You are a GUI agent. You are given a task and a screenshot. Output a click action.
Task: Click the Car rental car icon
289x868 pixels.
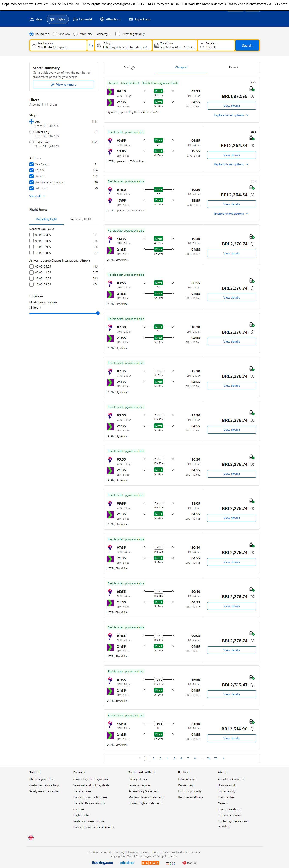click(x=76, y=19)
